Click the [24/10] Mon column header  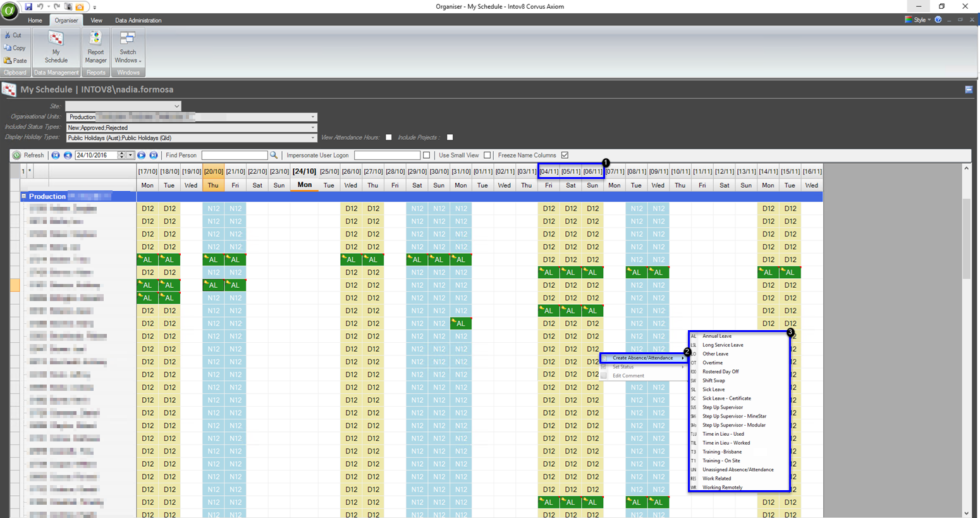[x=304, y=178]
